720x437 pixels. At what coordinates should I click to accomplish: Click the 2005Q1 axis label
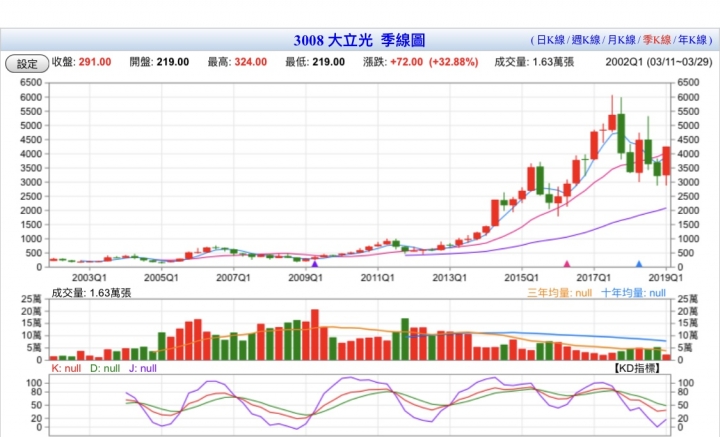click(x=161, y=278)
